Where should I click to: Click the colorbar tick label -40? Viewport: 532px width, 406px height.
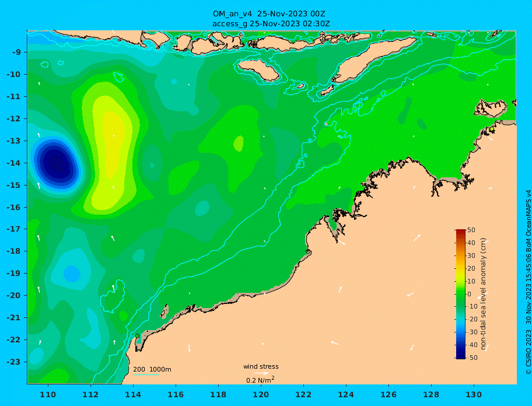pos(471,345)
